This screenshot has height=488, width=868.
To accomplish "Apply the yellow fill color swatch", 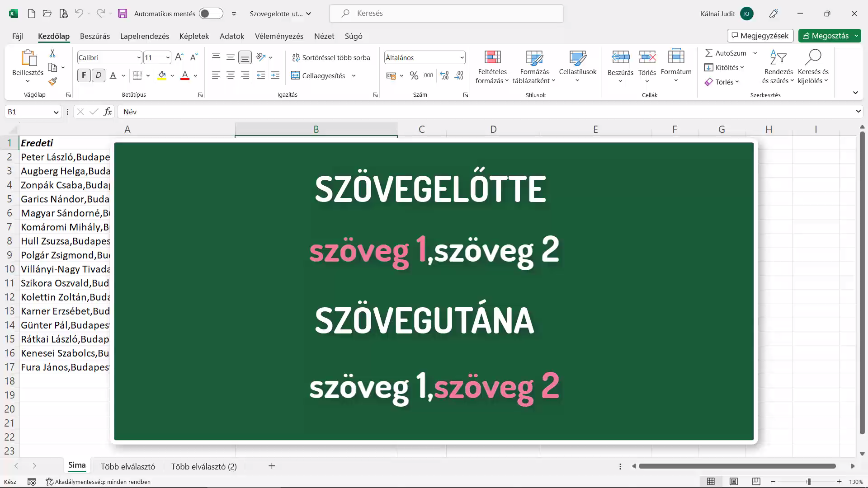I will click(162, 75).
